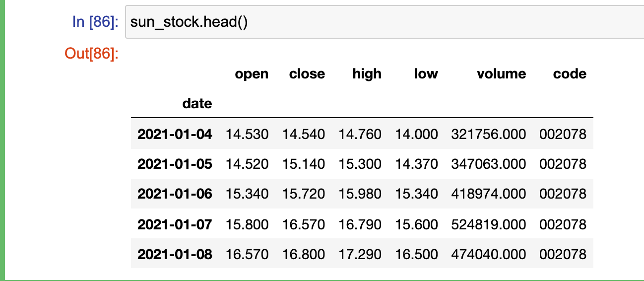Click the low column header
This screenshot has width=644, height=281.
(426, 74)
